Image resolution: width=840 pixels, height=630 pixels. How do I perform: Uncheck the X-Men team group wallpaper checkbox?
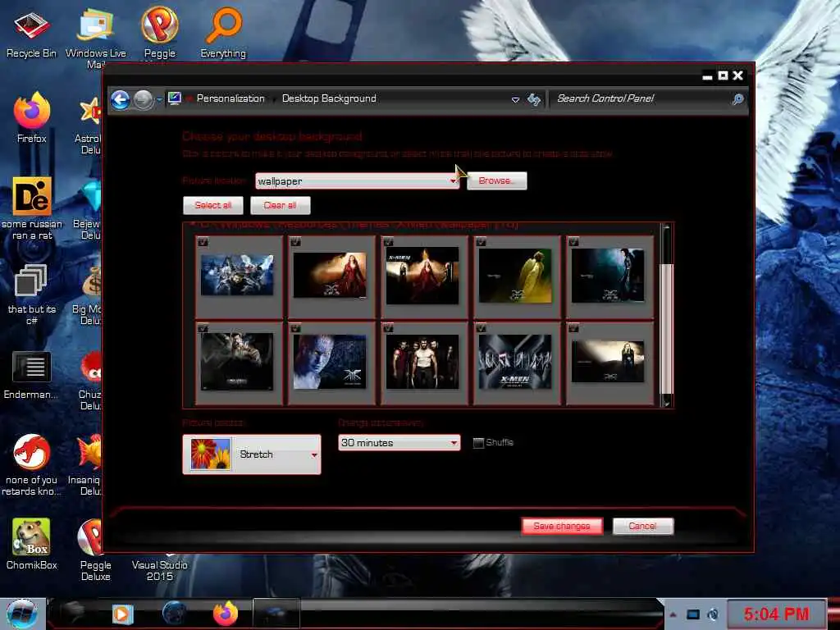click(x=203, y=242)
